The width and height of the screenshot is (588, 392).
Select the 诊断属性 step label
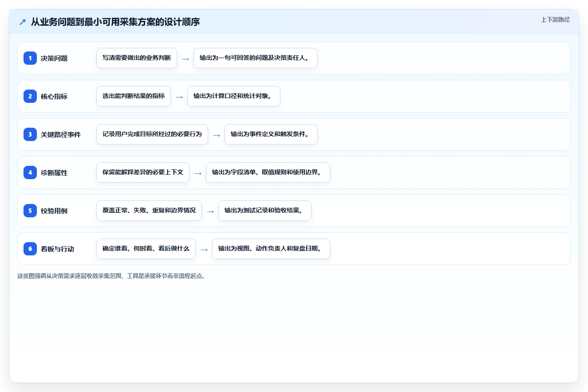(54, 172)
